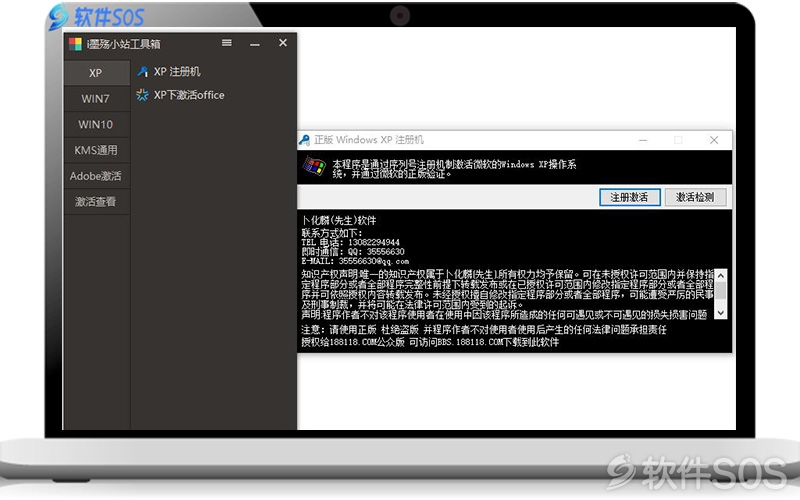
Task: Close the 正版 Windows XP 注册机 window
Action: point(714,140)
